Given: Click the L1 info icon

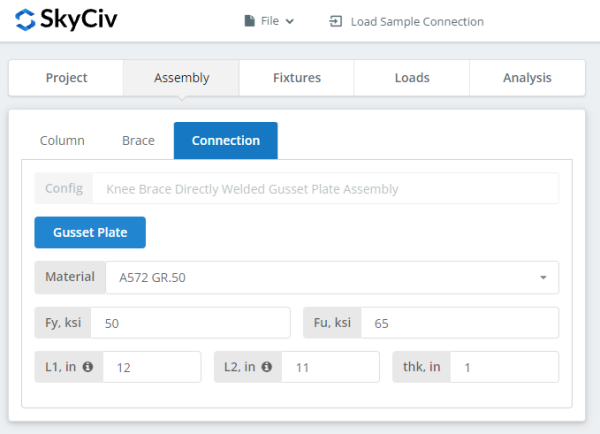Looking at the screenshot, I should 87,367.
